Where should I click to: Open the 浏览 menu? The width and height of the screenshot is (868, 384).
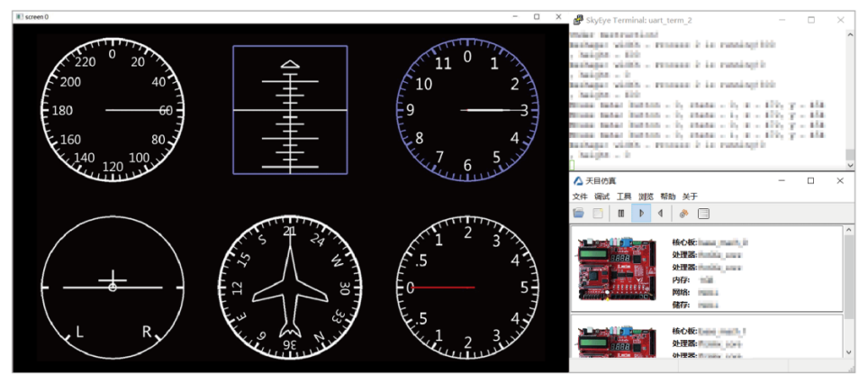[x=646, y=197]
